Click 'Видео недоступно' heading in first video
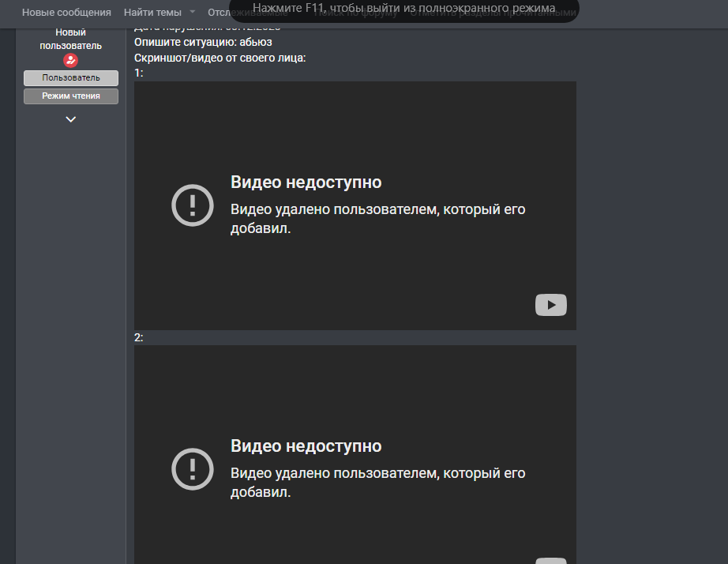The width and height of the screenshot is (728, 564). (x=306, y=182)
